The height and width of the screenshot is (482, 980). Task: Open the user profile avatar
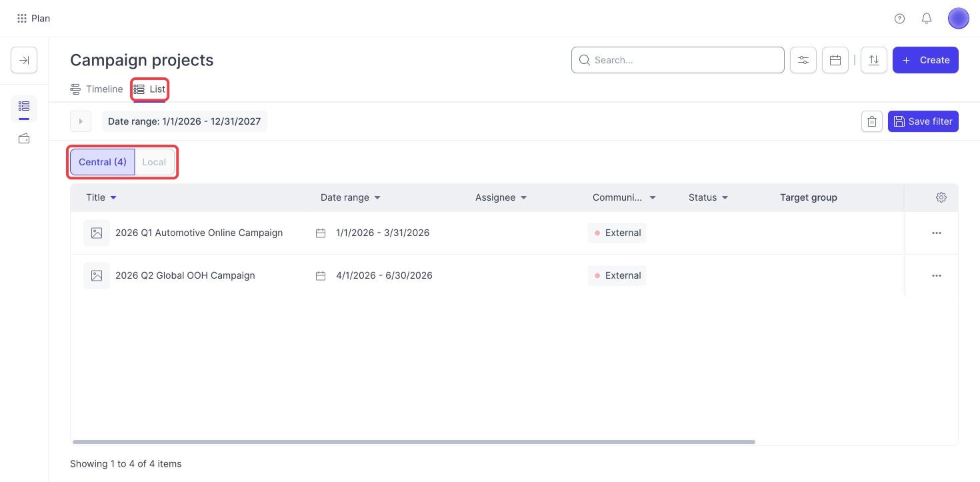[x=958, y=19]
